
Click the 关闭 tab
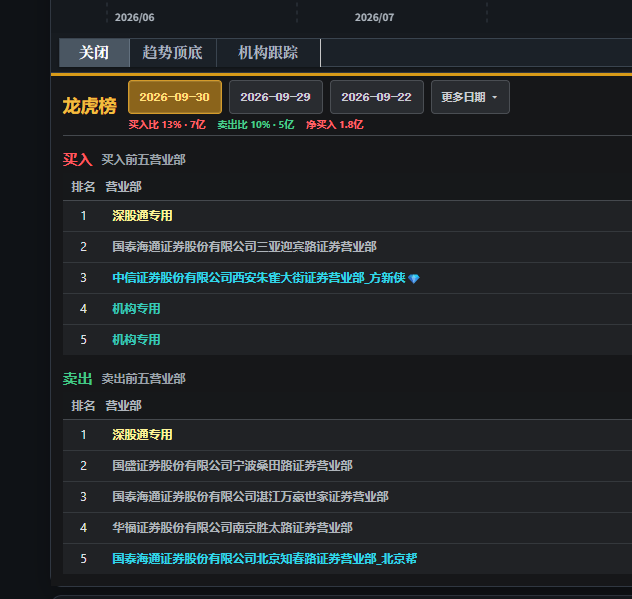click(x=94, y=53)
